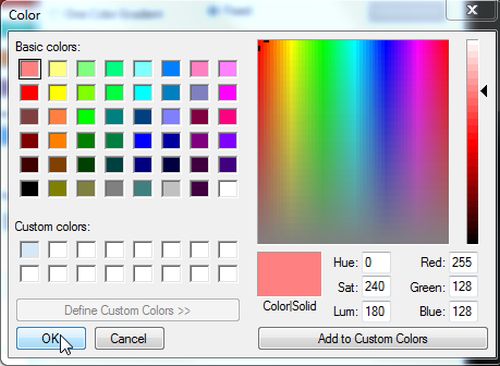Screen dimensions: 500x366
Task: Click into the Lum value field
Action: tap(376, 311)
